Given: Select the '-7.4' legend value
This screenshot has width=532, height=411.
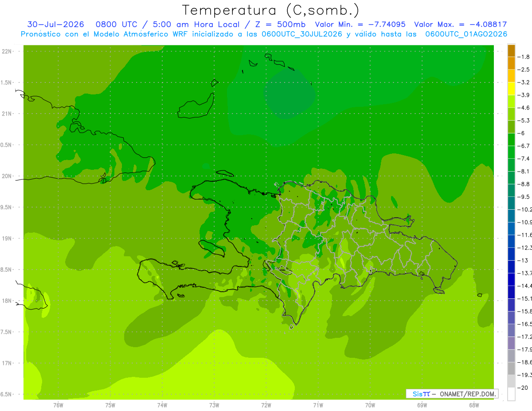Looking at the screenshot, I should (524, 159).
